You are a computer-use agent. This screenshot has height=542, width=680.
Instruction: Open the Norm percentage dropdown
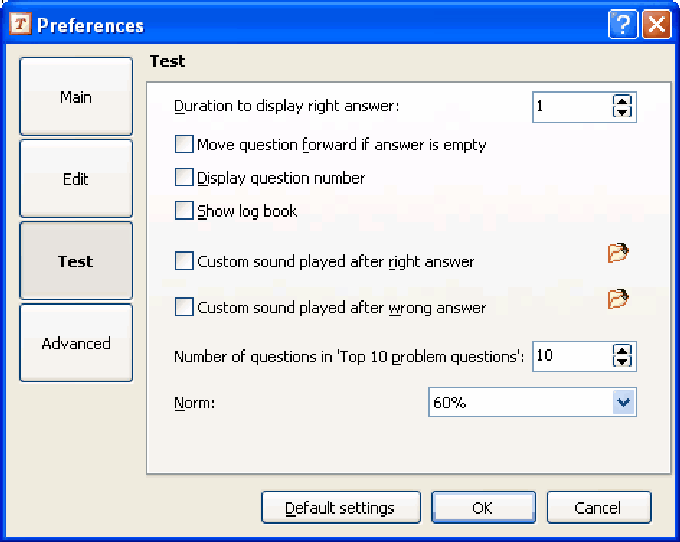(624, 403)
